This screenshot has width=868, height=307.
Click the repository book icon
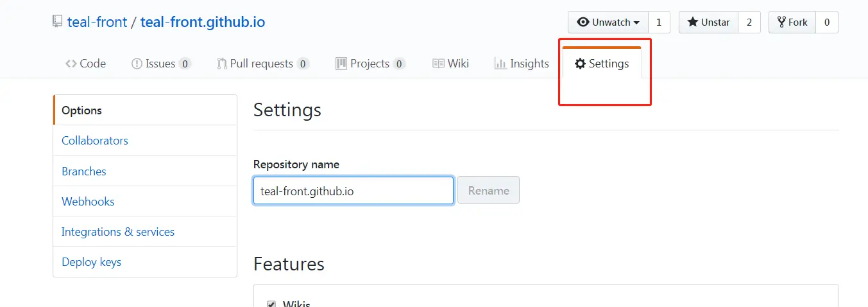[58, 22]
